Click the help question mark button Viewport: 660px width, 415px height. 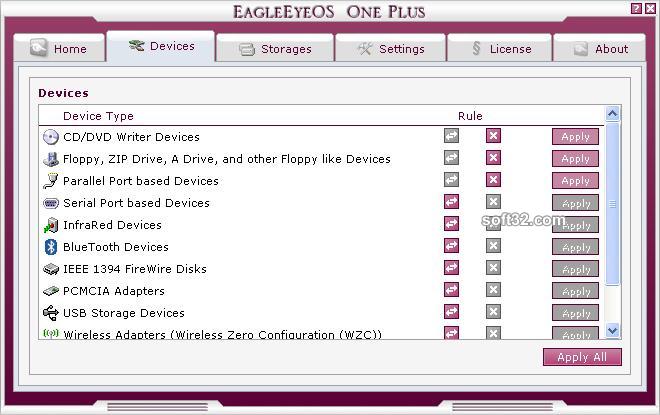636,8
